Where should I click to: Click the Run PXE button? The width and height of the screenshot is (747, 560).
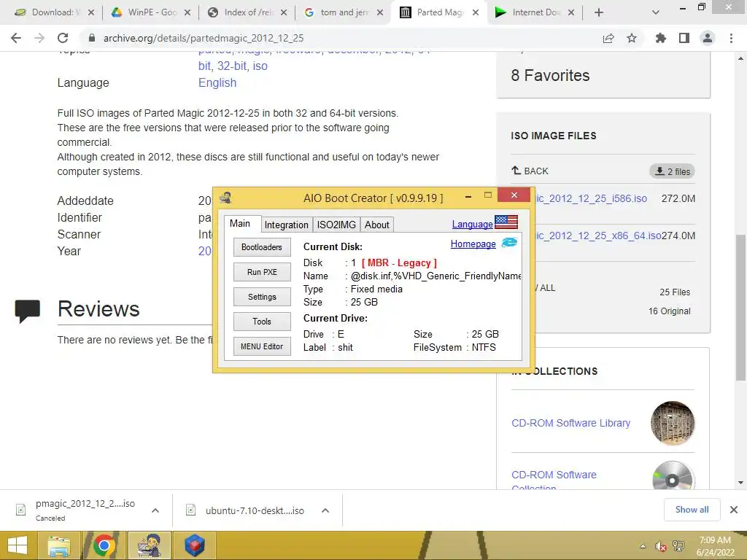click(262, 272)
